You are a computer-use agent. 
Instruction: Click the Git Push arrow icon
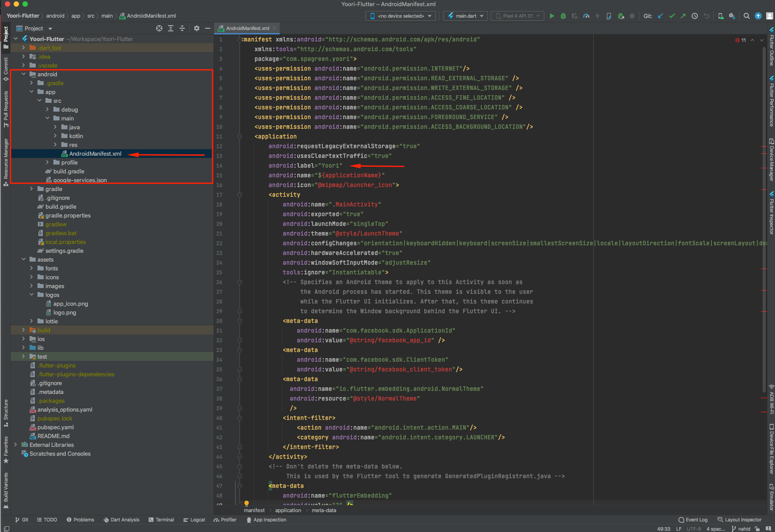pyautogui.click(x=683, y=16)
